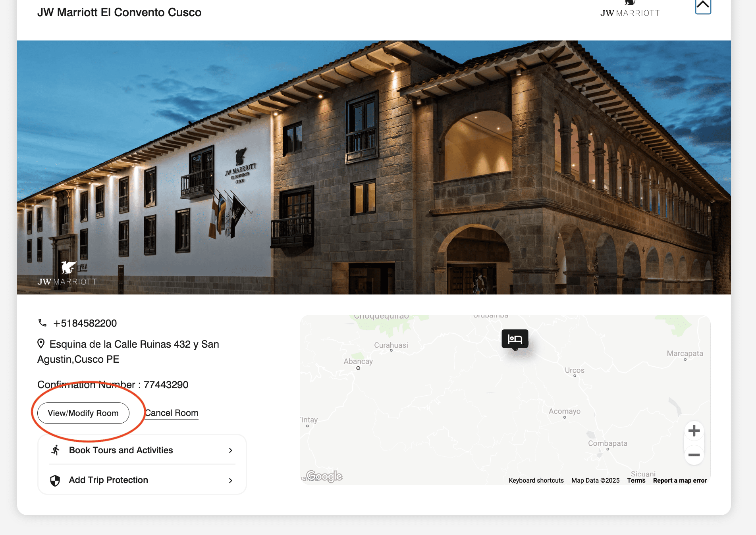The height and width of the screenshot is (535, 756).
Task: Open Book Tours and Activities
Action: pyautogui.click(x=142, y=450)
